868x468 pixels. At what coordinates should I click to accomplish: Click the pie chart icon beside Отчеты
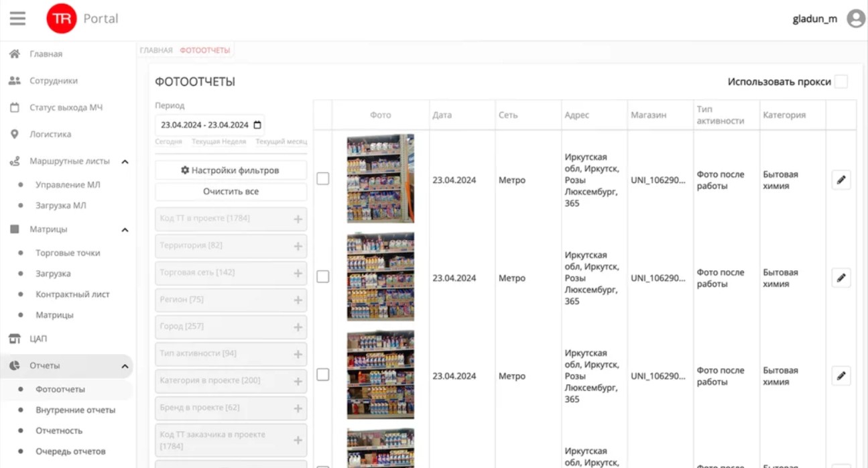coord(15,365)
